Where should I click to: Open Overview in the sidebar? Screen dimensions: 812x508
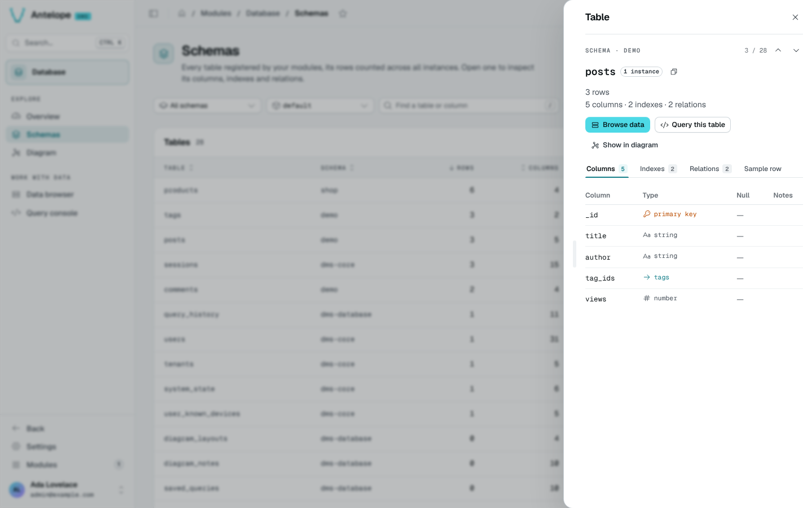coord(67,116)
